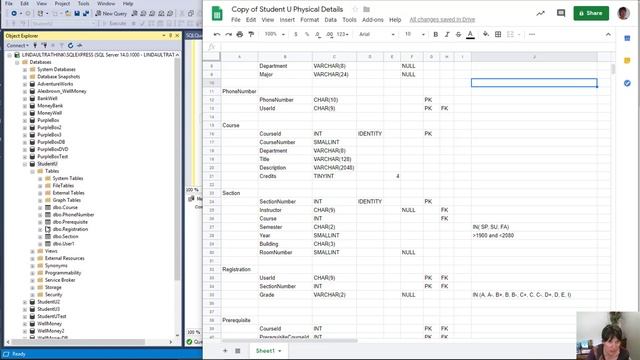Add a new sheet with plus icon
This screenshot has height=360, width=640.
(225, 351)
